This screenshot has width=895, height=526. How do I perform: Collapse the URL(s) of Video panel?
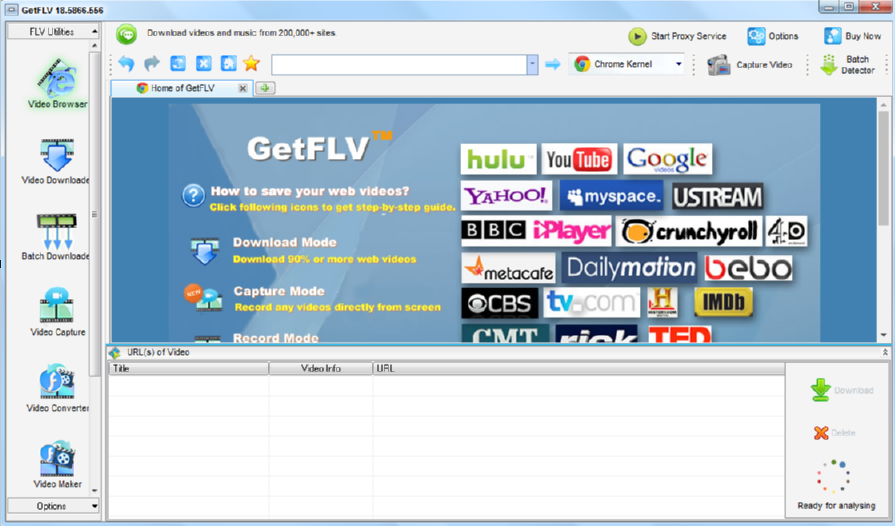(885, 353)
